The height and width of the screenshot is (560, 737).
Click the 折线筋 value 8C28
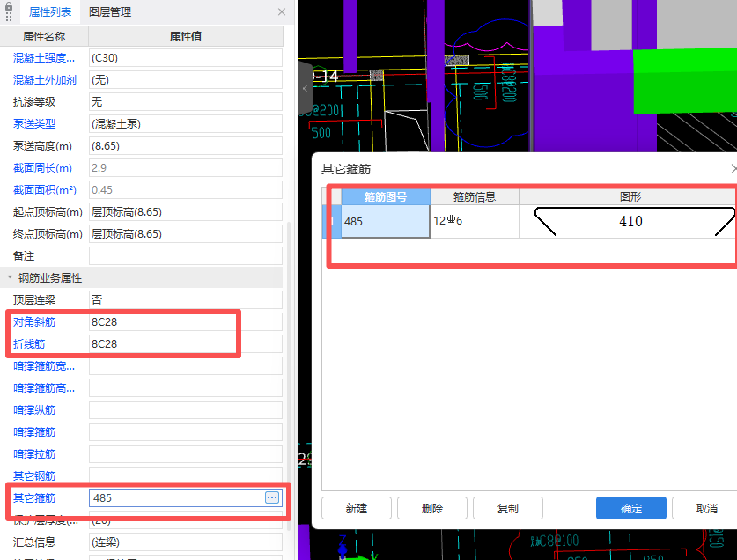click(186, 344)
